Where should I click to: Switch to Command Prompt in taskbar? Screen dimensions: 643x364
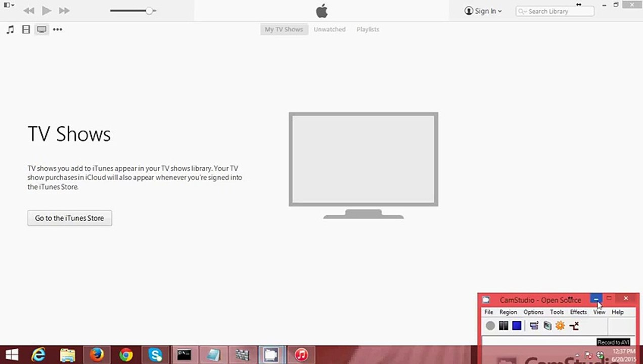pyautogui.click(x=184, y=355)
